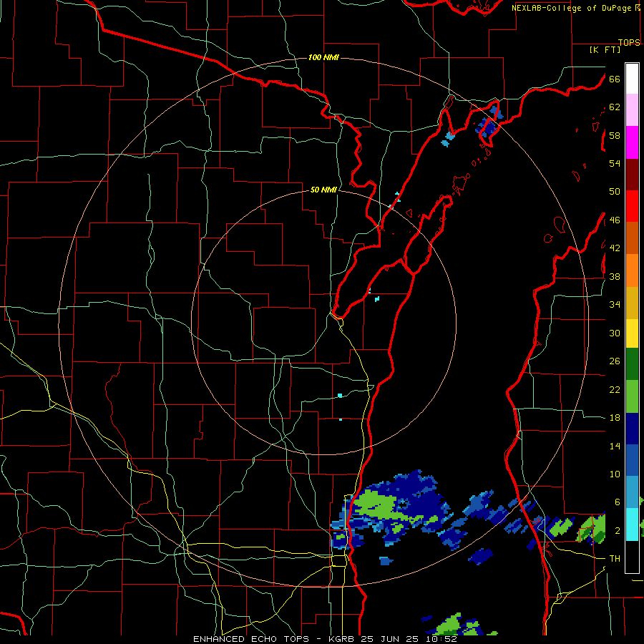Click the ENHANCED ECHO TOPS KGRB caption
The width and height of the screenshot is (644, 644).
325,639
